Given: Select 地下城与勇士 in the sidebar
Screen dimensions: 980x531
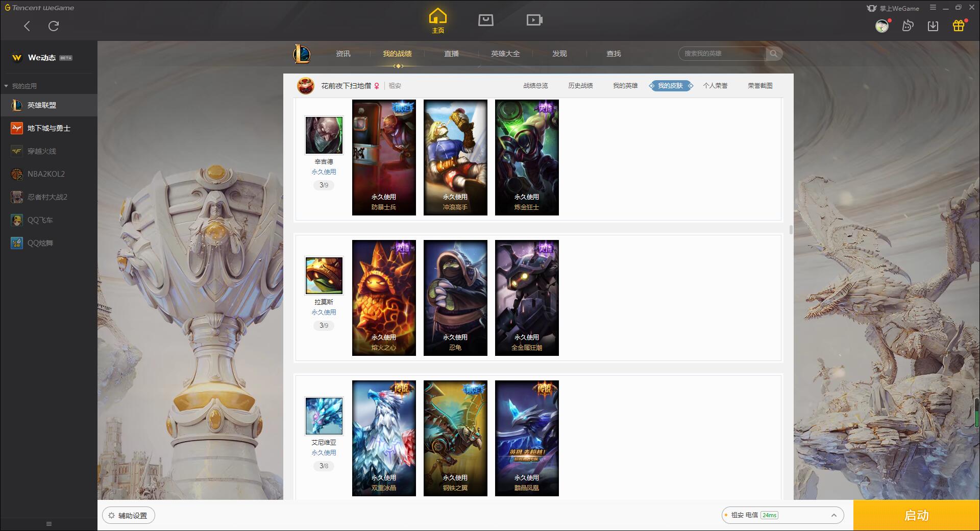Looking at the screenshot, I should (x=48, y=128).
